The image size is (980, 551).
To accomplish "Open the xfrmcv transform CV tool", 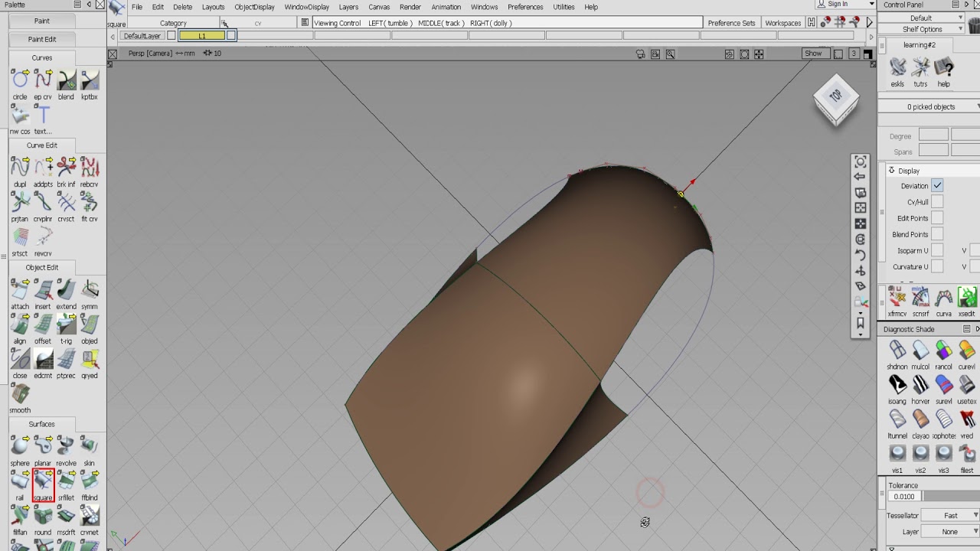I will 897,297.
